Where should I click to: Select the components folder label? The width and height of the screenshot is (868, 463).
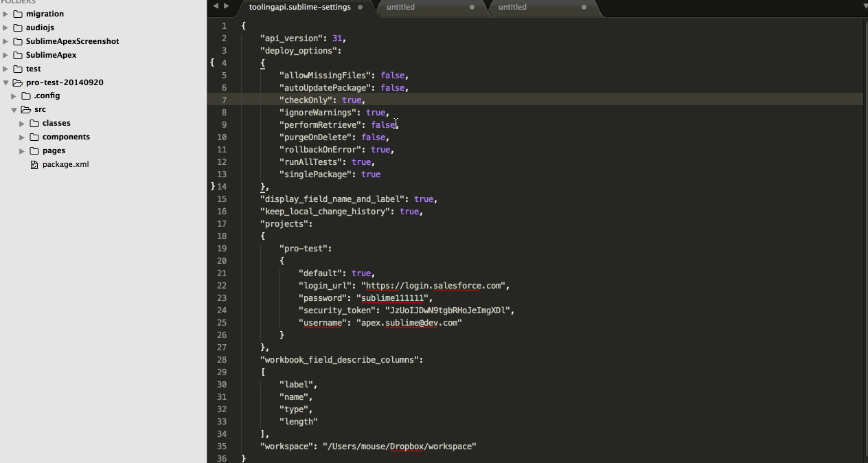coord(66,137)
